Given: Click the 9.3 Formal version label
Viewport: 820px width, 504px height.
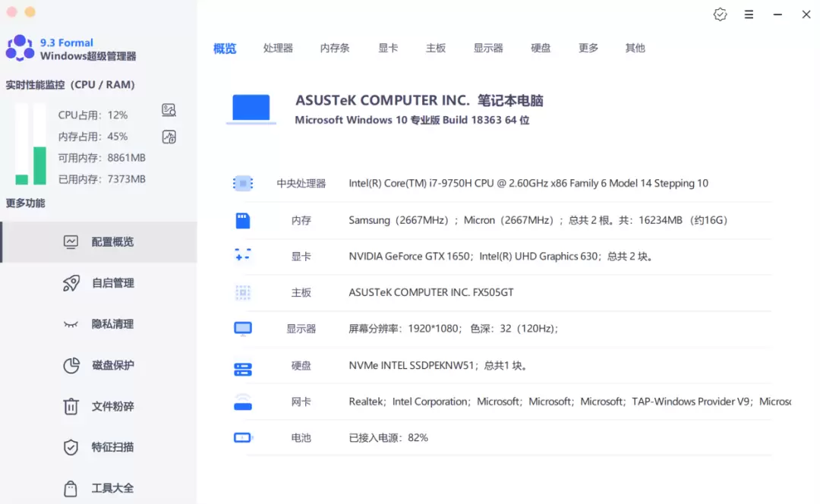Looking at the screenshot, I should pos(67,43).
